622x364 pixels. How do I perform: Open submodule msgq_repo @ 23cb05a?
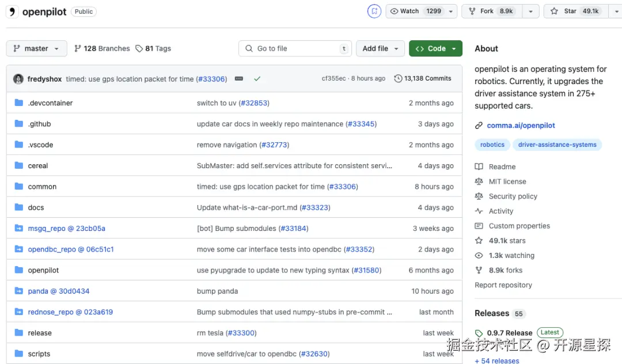(x=67, y=229)
